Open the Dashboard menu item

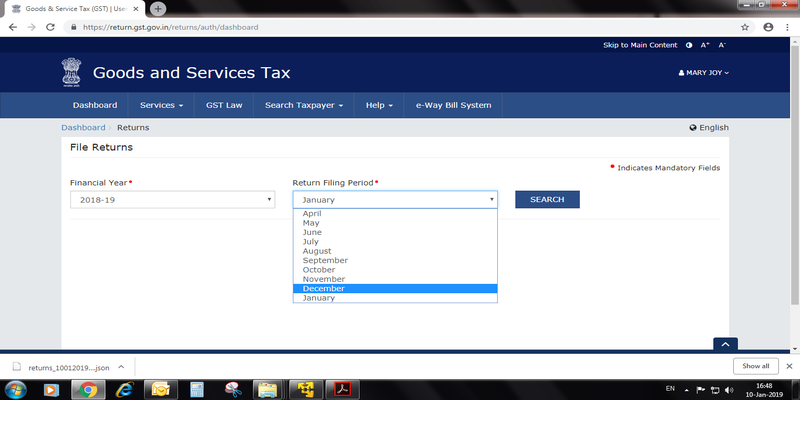(95, 105)
